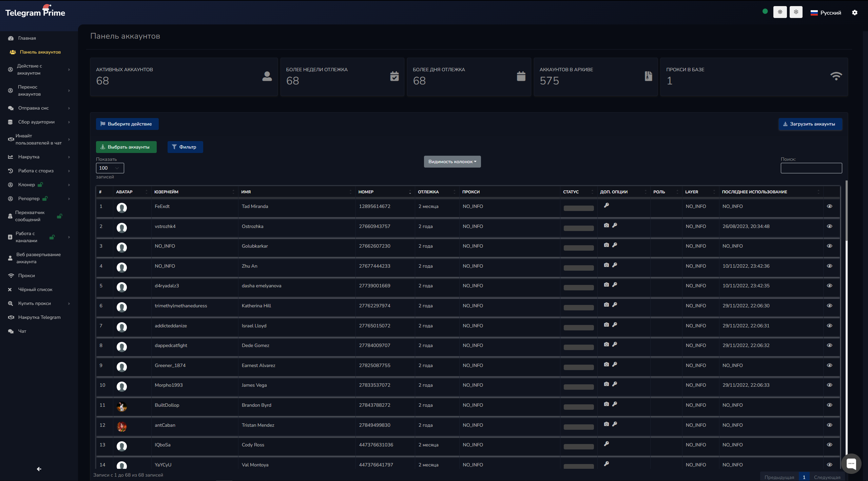Click the Загрузить аккаунты button
Screen dimensions: 868x481
point(810,124)
